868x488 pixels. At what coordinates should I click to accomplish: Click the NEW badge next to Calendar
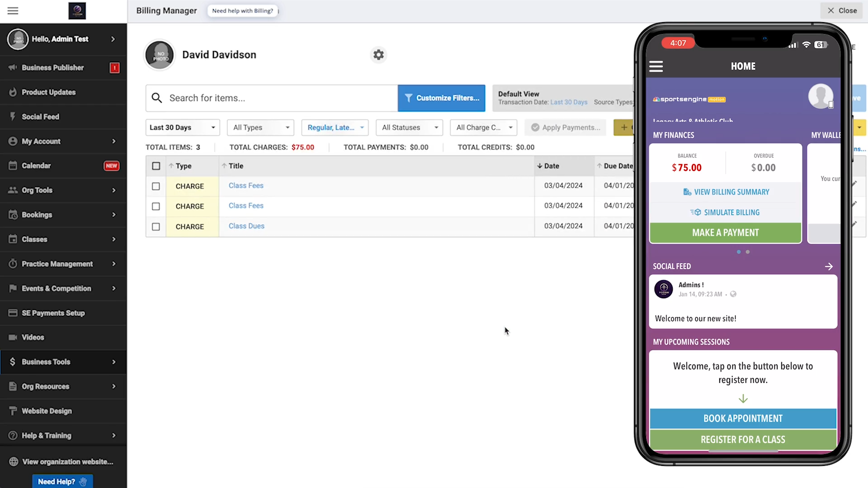(x=111, y=166)
